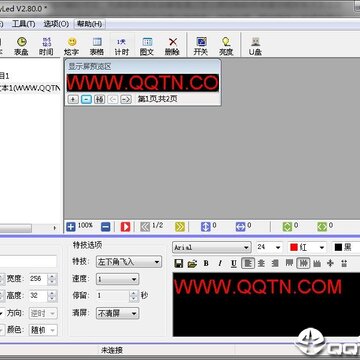Zoom out preview with highlighted minus button

[86, 99]
